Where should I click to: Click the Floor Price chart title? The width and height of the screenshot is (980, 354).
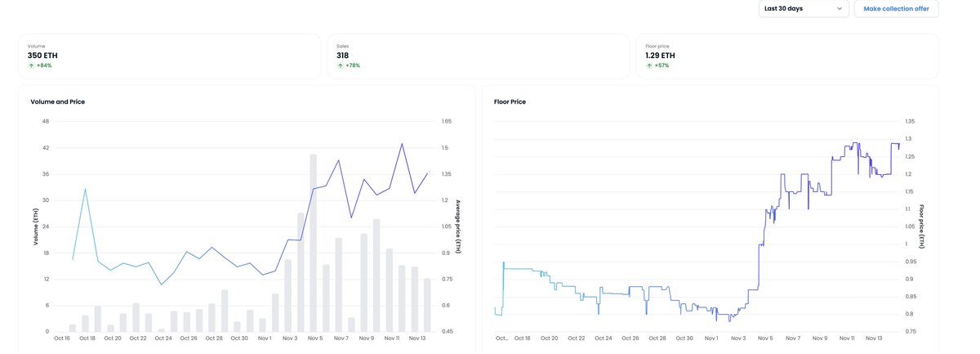(510, 102)
